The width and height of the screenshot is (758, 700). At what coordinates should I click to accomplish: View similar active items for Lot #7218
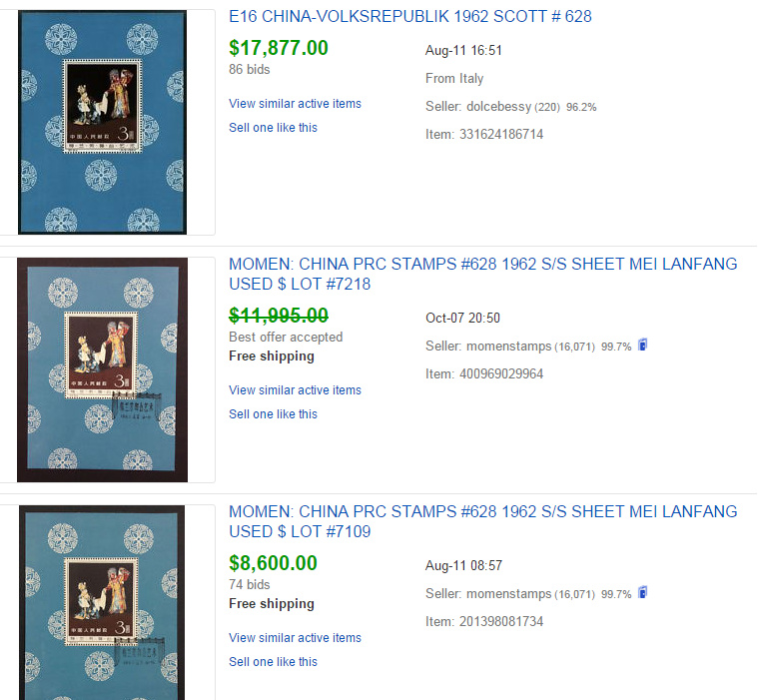(295, 390)
